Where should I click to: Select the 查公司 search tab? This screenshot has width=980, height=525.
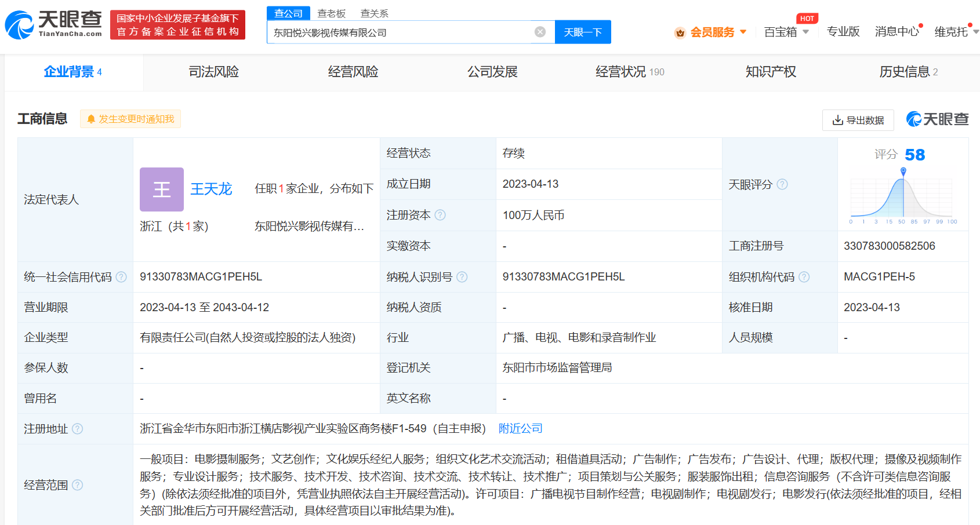tap(288, 13)
